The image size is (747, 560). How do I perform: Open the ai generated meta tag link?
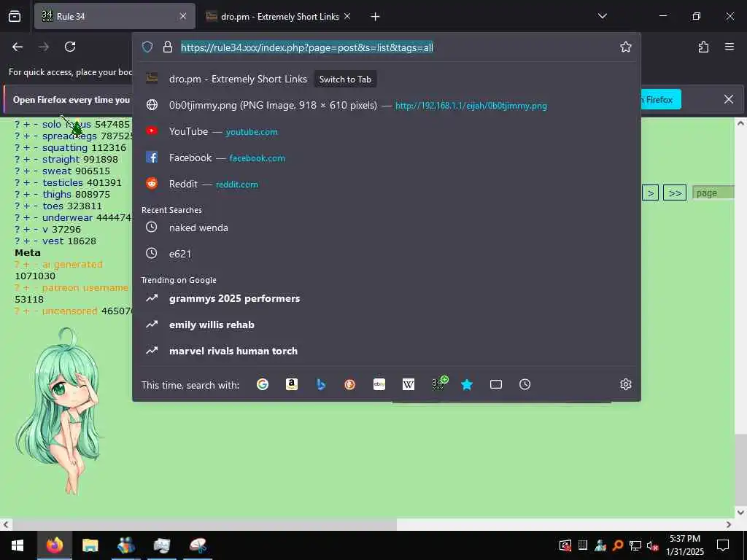pos(72,264)
